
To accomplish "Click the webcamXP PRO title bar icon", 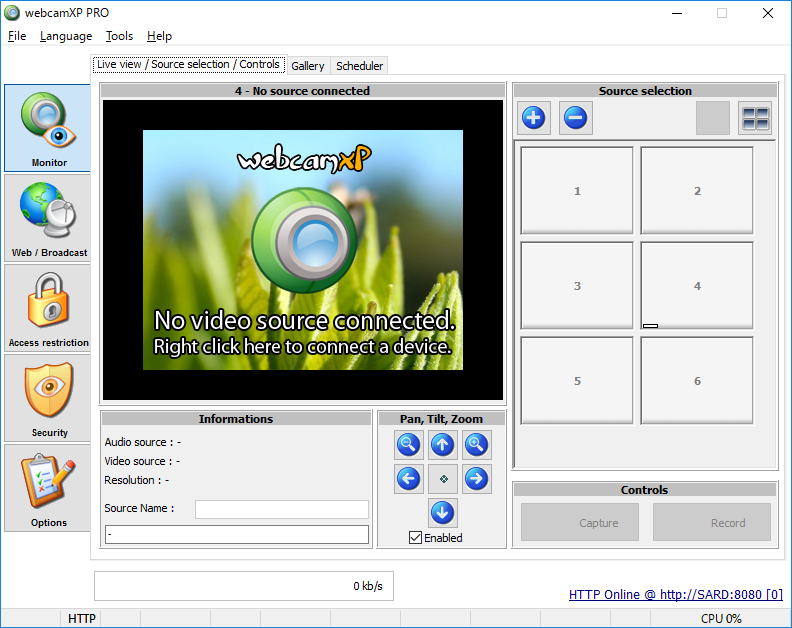I will pyautogui.click(x=12, y=13).
